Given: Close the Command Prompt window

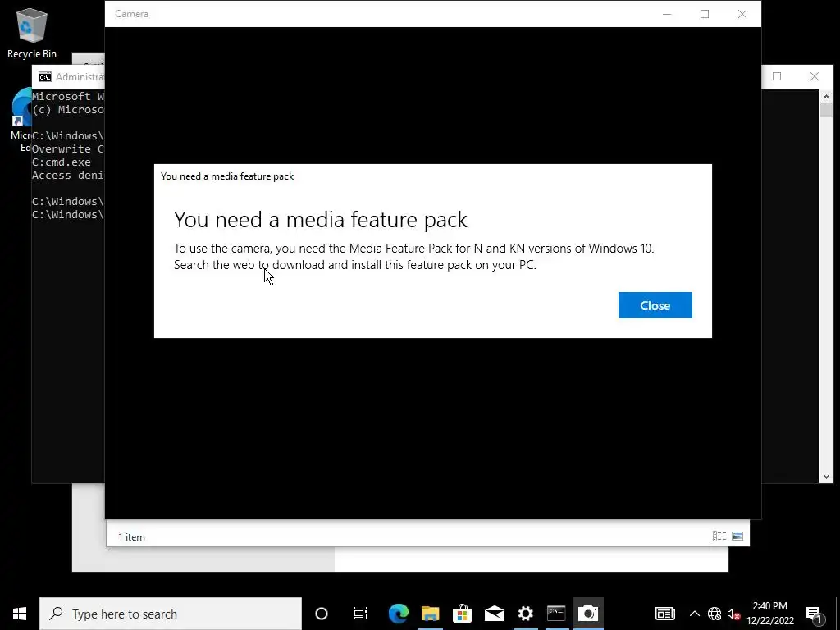Looking at the screenshot, I should point(815,76).
